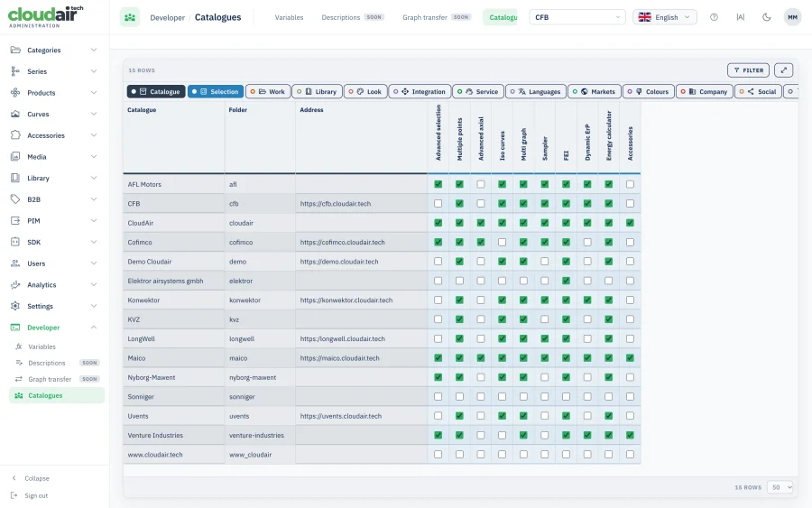Uncheck FEI checkbox for Elektror airsystems gmbh

tap(566, 281)
